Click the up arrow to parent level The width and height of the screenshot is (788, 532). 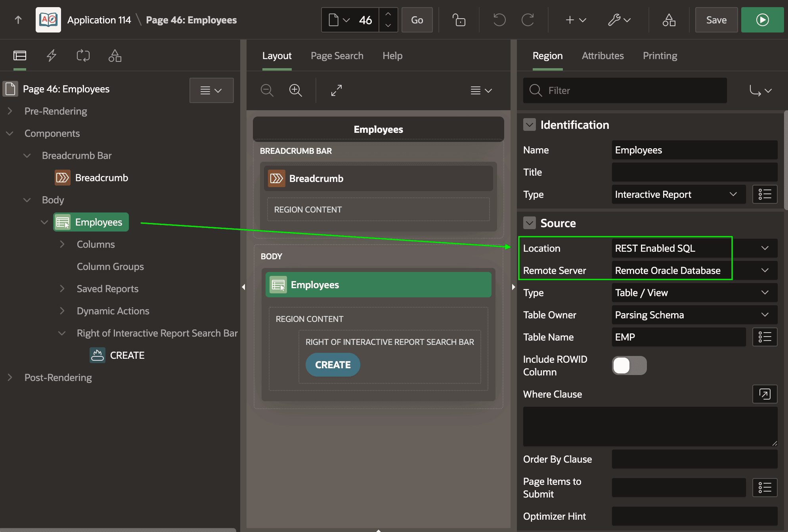[18, 20]
